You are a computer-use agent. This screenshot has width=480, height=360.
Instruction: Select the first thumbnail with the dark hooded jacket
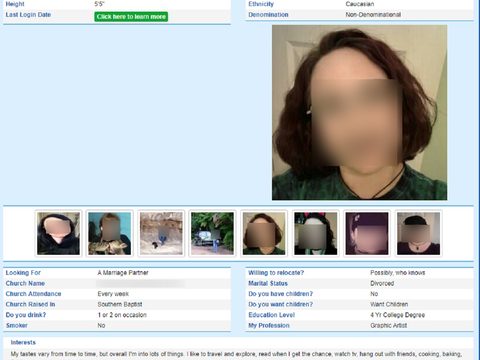[58, 233]
